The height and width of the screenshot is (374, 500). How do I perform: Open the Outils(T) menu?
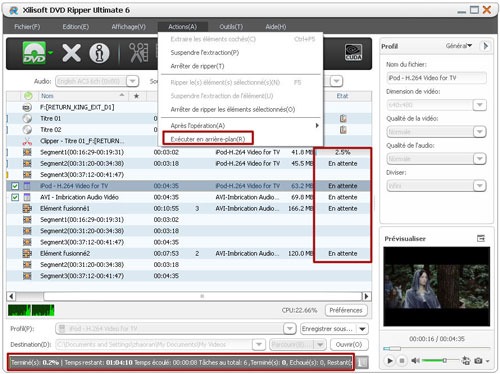pos(231,27)
